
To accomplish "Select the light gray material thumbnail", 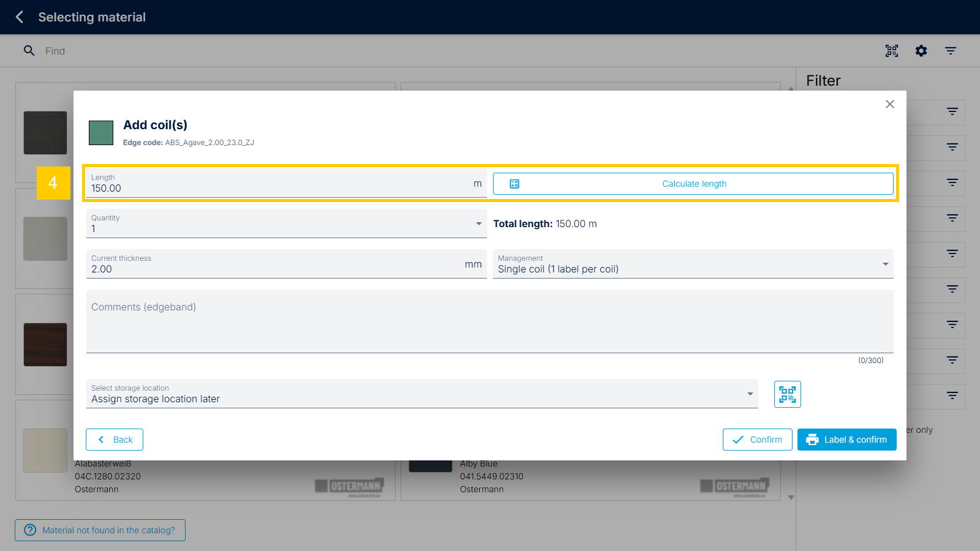I will click(x=45, y=239).
